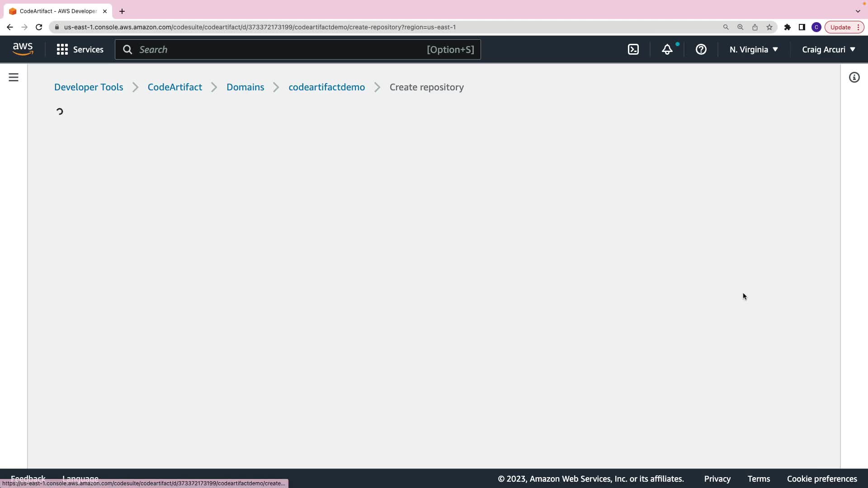Focus the AWS Search input field
The height and width of the screenshot is (488, 868).
tap(280, 50)
